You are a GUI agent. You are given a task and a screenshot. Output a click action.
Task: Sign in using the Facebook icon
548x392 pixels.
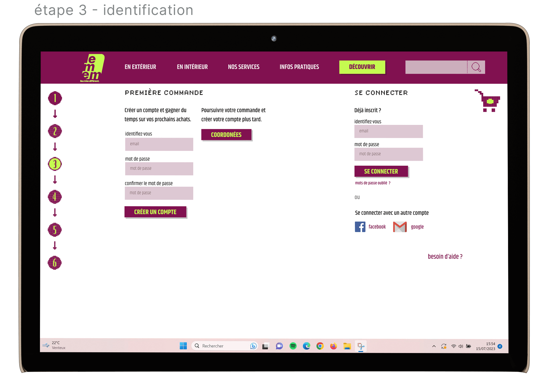[360, 227]
